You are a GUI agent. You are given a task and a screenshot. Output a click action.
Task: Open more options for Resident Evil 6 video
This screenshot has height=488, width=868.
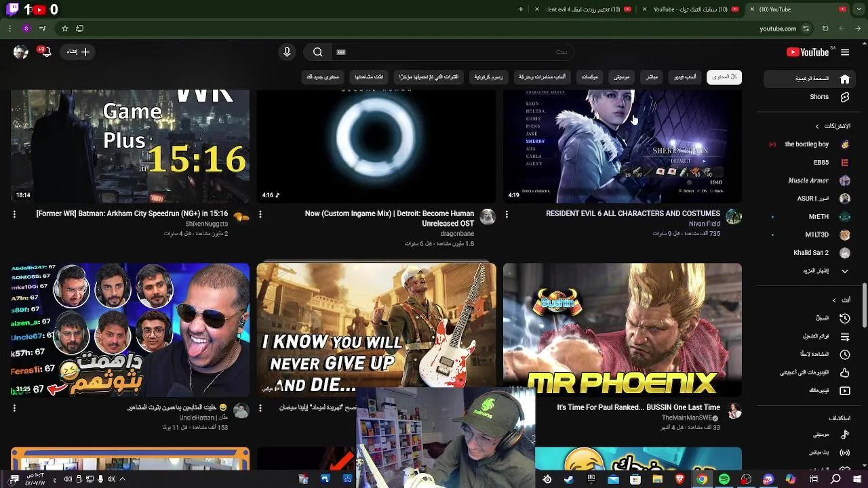point(507,214)
